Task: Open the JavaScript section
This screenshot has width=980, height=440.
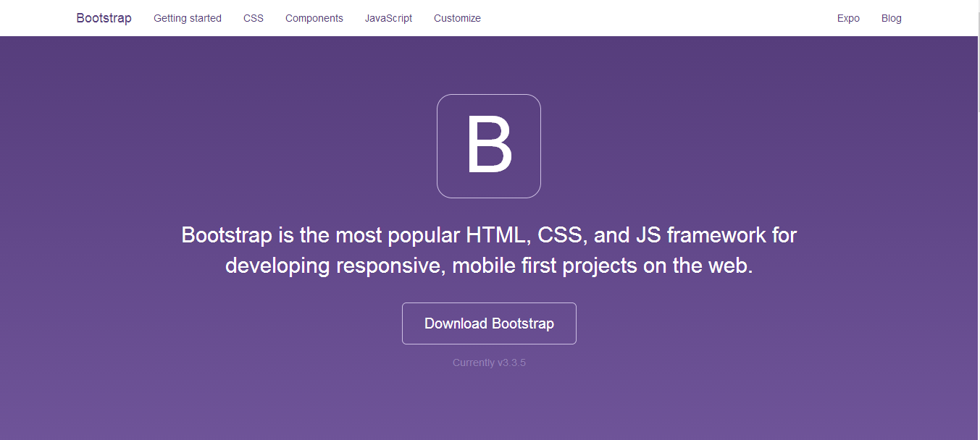Action: point(388,18)
